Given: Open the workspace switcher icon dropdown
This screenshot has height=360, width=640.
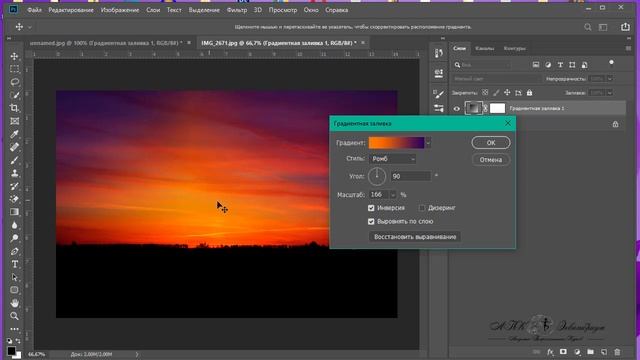Looking at the screenshot, I should tap(603, 27).
